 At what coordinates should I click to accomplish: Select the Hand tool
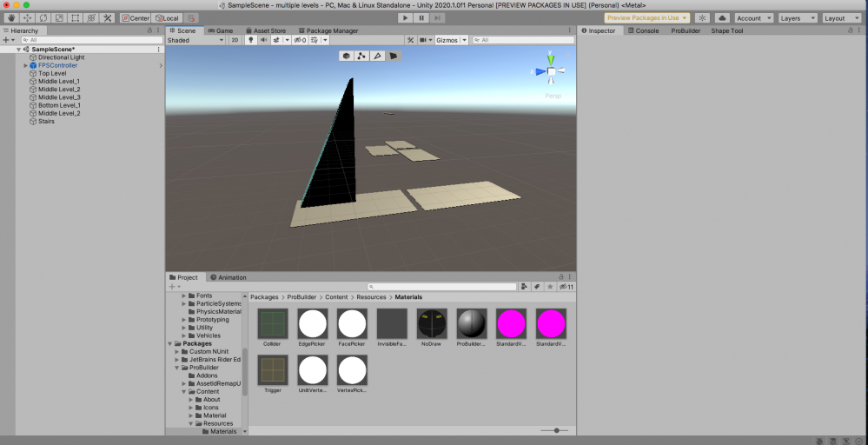(11, 18)
